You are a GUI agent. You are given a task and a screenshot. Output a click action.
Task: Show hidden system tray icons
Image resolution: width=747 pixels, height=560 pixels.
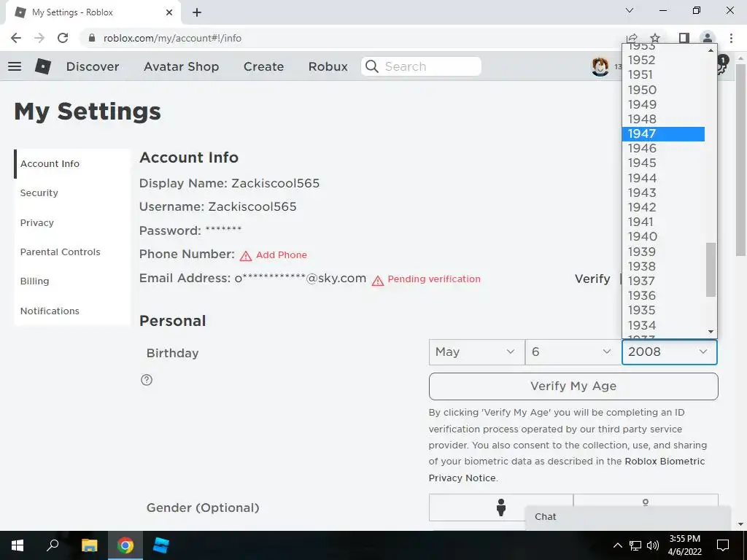(x=617, y=545)
